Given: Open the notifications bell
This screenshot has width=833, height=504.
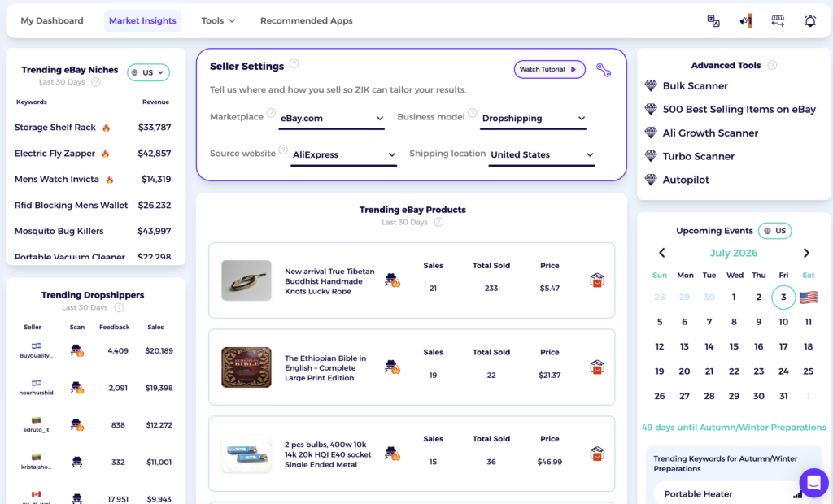Looking at the screenshot, I should (809, 20).
